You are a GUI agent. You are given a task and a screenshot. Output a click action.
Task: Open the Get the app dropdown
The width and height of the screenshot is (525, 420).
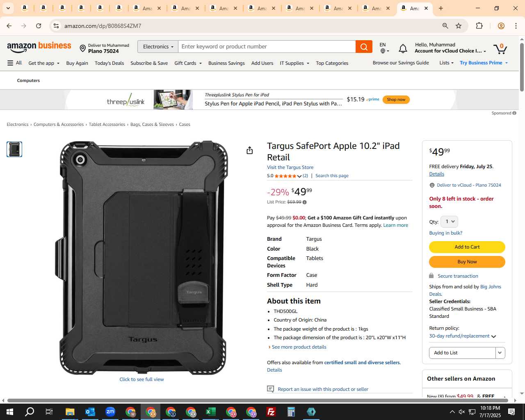point(44,63)
